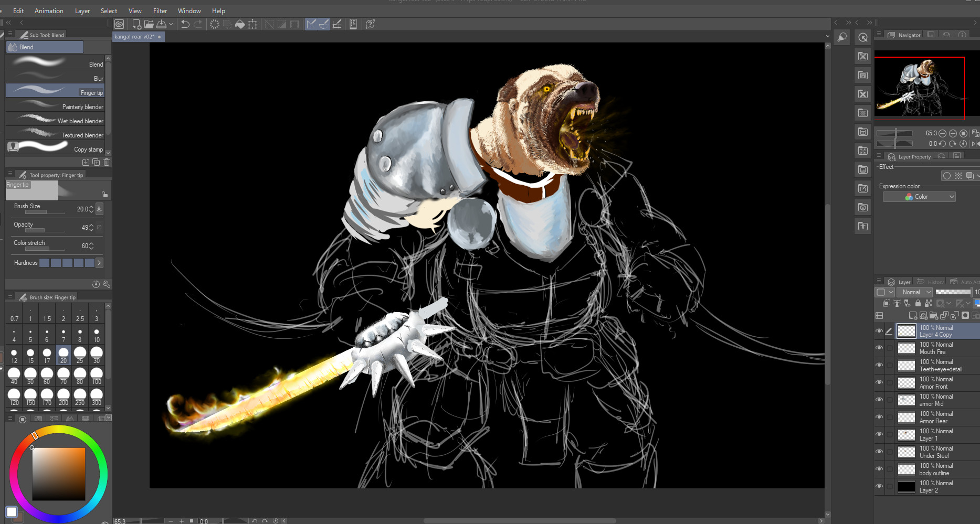Create a new canvas via New icon
Viewport: 980px width, 524px height.
coord(136,24)
